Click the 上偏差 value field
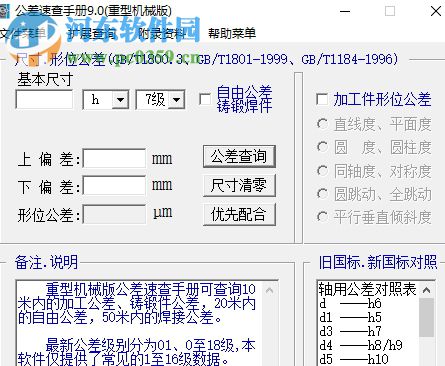Screen dimensions: 445x366 (x=114, y=158)
